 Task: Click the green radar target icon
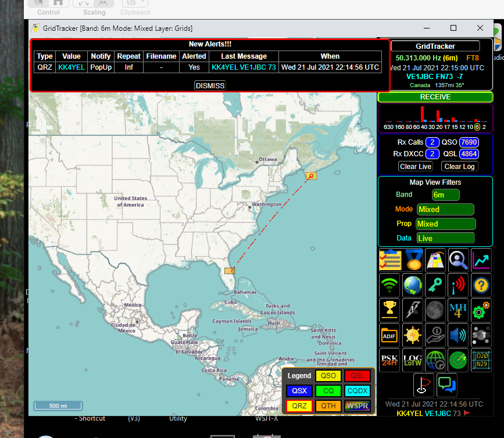[458, 360]
